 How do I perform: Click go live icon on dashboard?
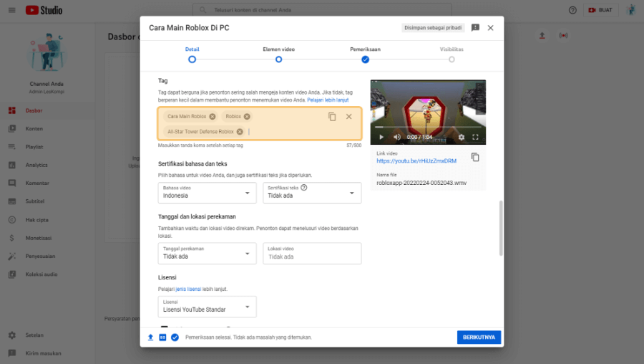[564, 35]
